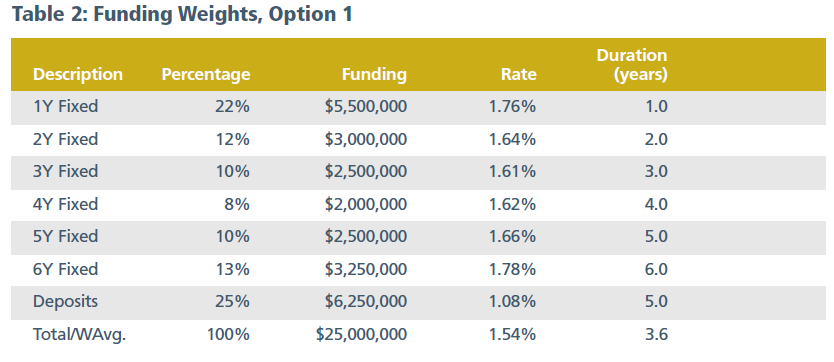This screenshot has height=362, width=834.
Task: Select the $5,500,000 funding cell
Action: [366, 107]
